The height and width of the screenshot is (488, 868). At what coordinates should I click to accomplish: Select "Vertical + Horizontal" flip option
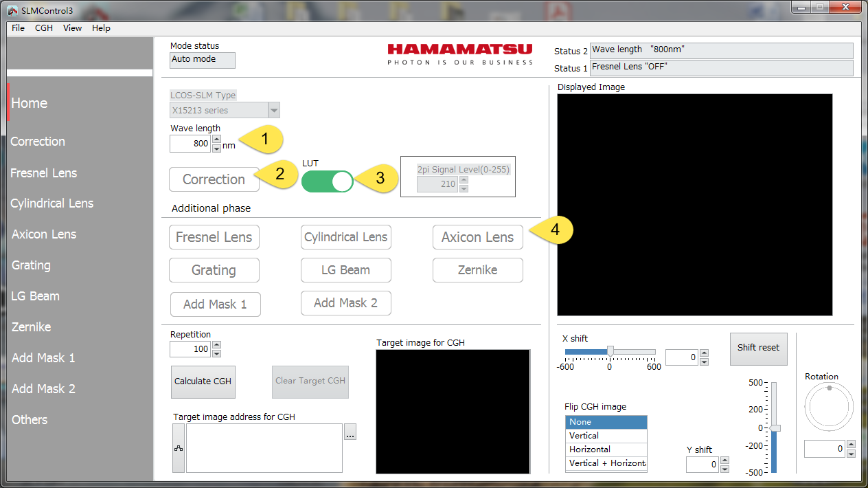[x=606, y=463]
